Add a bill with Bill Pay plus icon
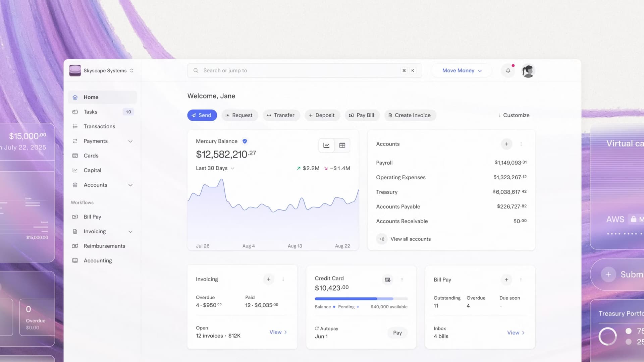Image resolution: width=644 pixels, height=362 pixels. pyautogui.click(x=506, y=280)
